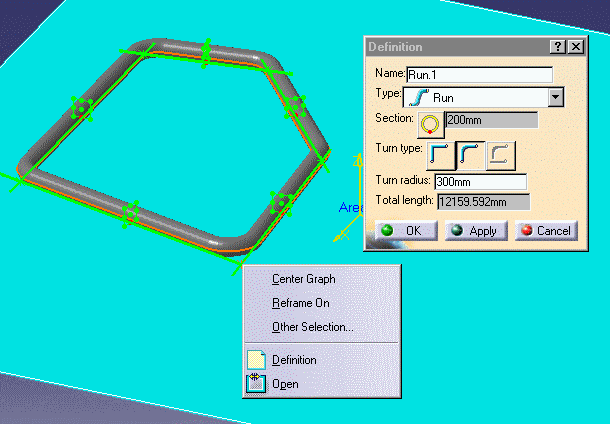Click the round Section profile icon button
The width and height of the screenshot is (610, 424).
pos(430,122)
